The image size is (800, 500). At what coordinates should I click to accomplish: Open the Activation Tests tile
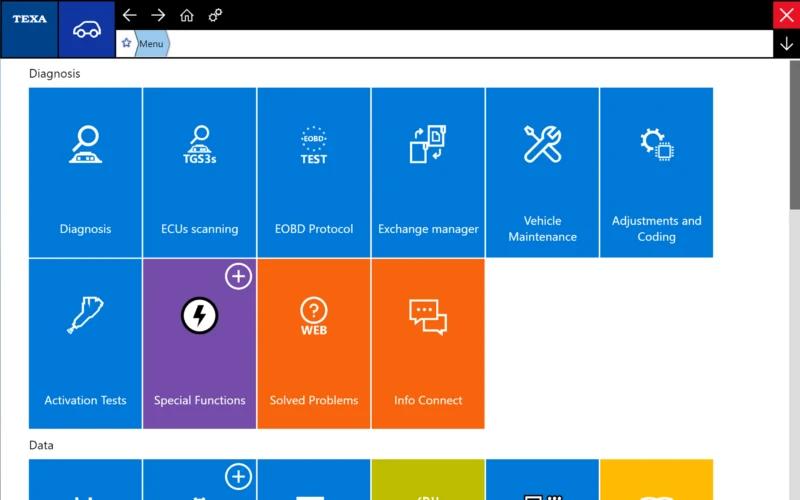coord(85,344)
